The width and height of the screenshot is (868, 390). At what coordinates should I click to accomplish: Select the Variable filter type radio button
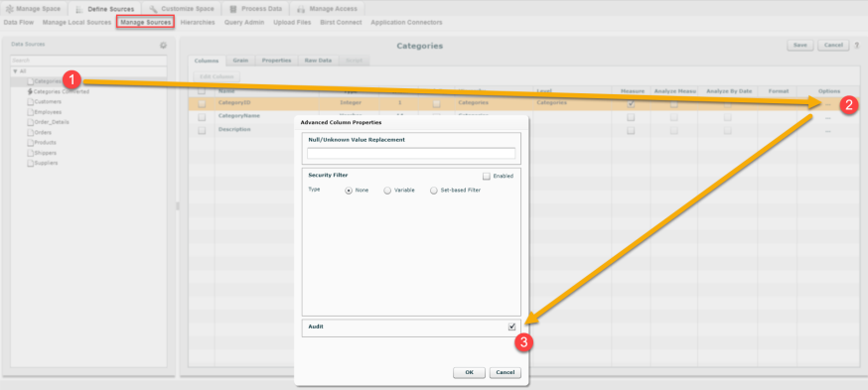point(387,191)
